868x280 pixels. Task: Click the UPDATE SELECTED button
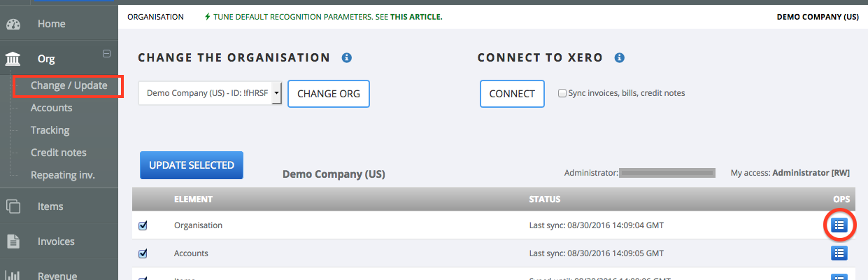point(192,165)
